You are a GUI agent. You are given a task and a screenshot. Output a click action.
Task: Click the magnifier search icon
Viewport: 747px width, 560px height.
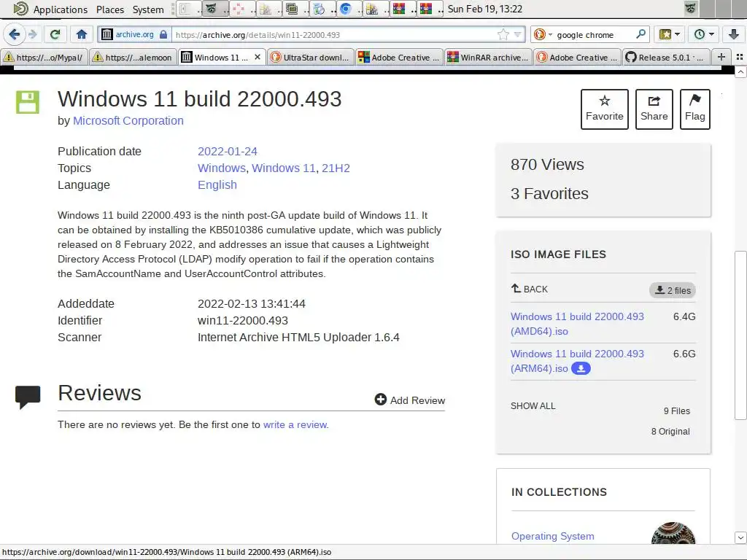(x=640, y=34)
